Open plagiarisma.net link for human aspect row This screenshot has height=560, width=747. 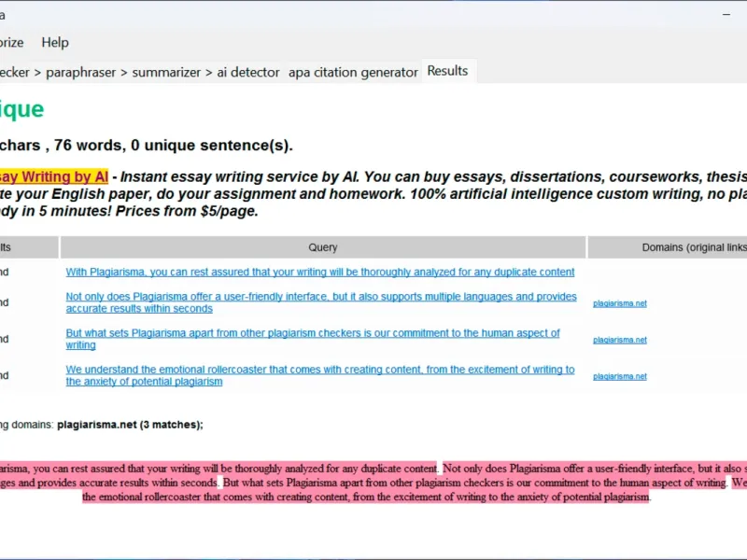620,340
